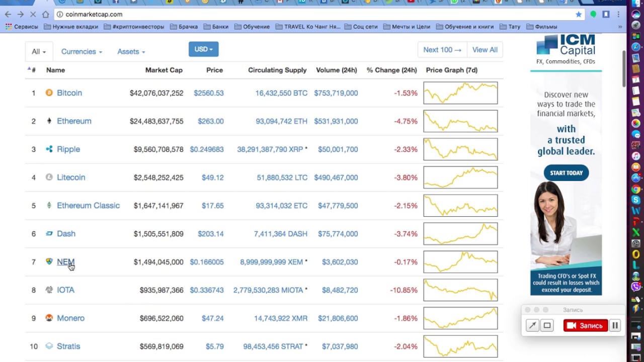Image resolution: width=644 pixels, height=362 pixels.
Task: Open Skype from the dock
Action: click(636, 200)
